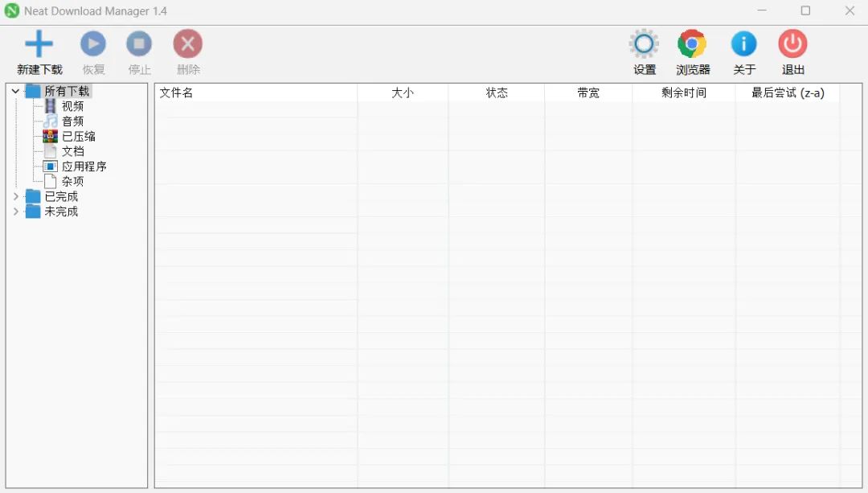The image size is (868, 493).
Task: Click the New Download (新建下载) plus icon
Action: [x=39, y=44]
